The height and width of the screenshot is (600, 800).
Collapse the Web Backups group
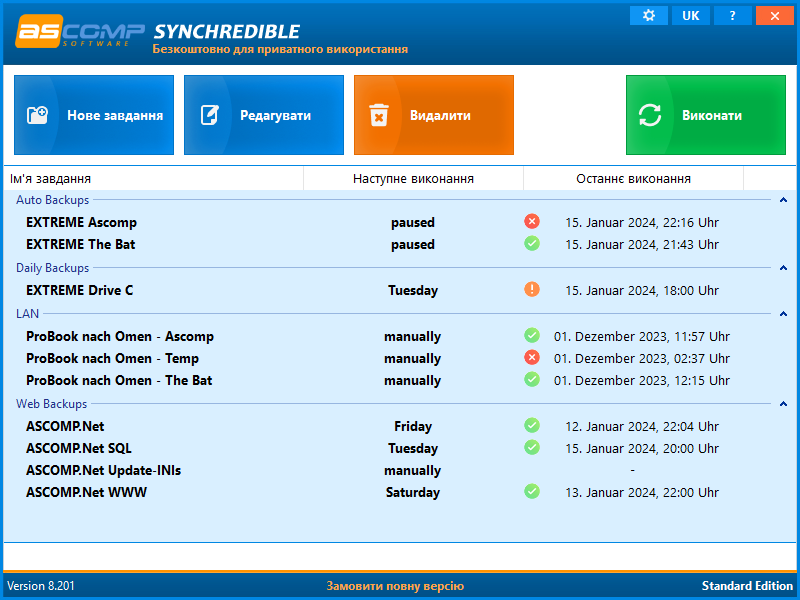coord(783,404)
